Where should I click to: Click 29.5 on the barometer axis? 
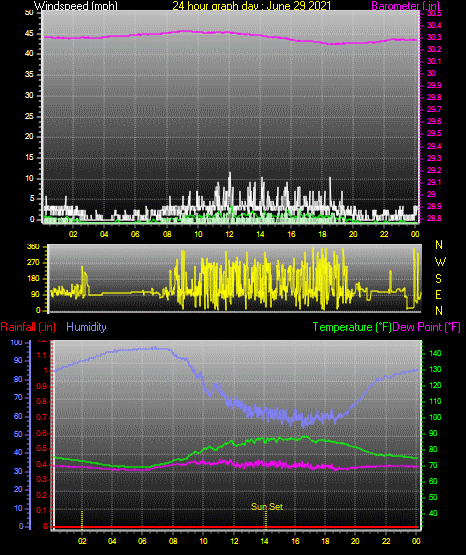[x=434, y=133]
